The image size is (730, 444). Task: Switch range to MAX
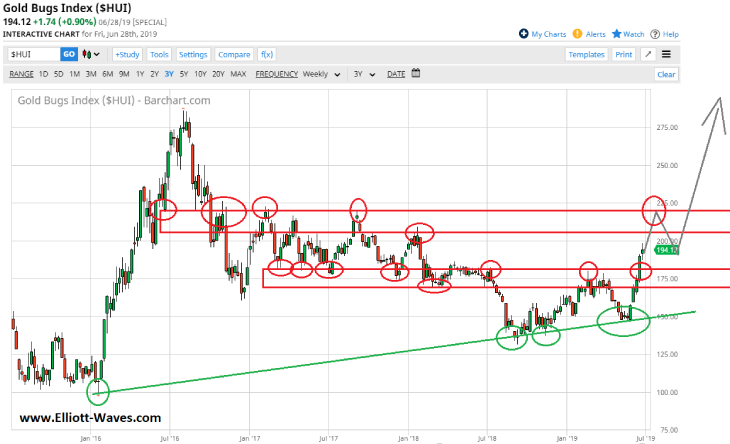coord(238,74)
